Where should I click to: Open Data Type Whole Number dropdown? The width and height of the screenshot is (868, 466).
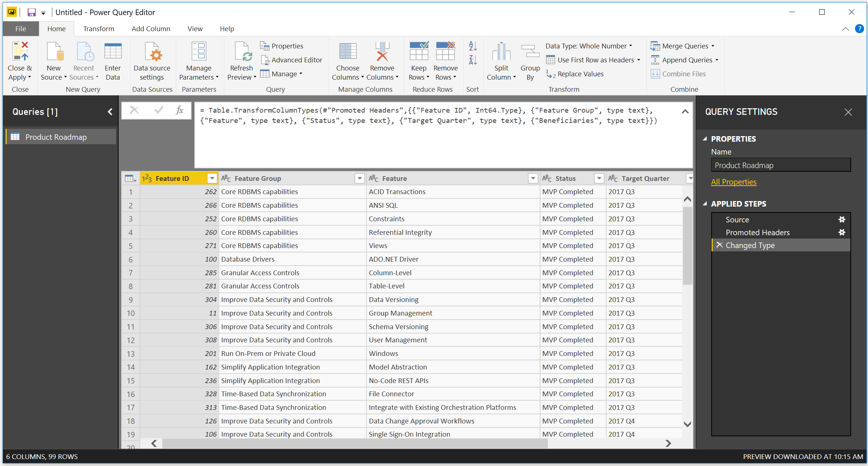(x=589, y=46)
